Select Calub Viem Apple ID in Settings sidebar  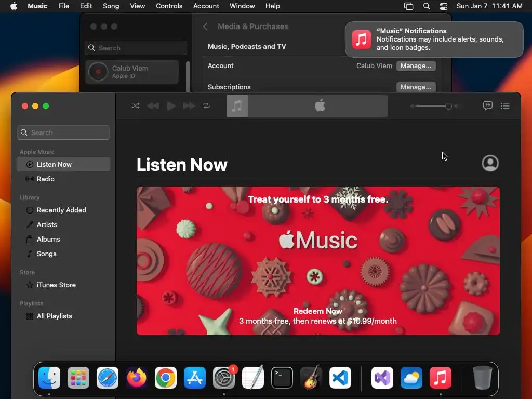click(x=132, y=72)
